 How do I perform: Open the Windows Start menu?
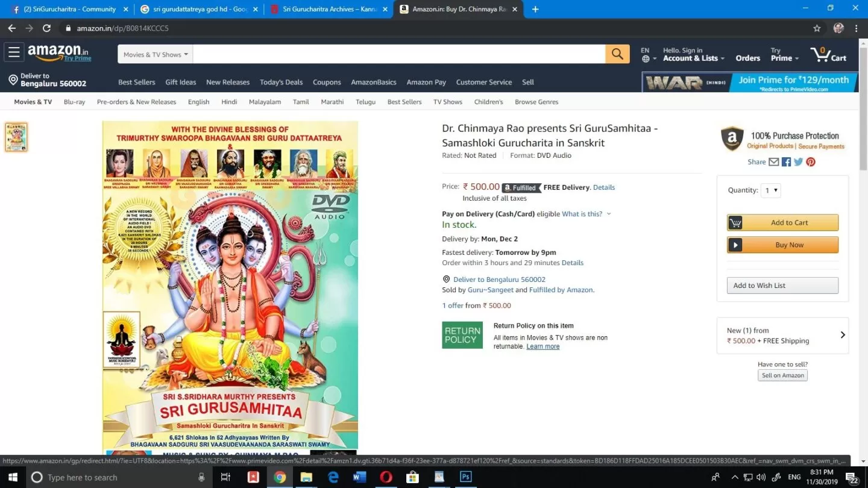coord(13,477)
